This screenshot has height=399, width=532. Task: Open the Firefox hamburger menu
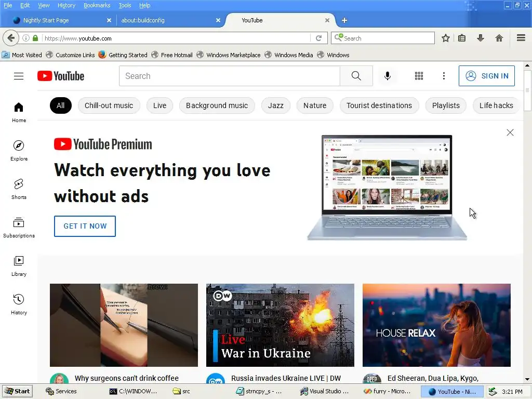point(521,37)
